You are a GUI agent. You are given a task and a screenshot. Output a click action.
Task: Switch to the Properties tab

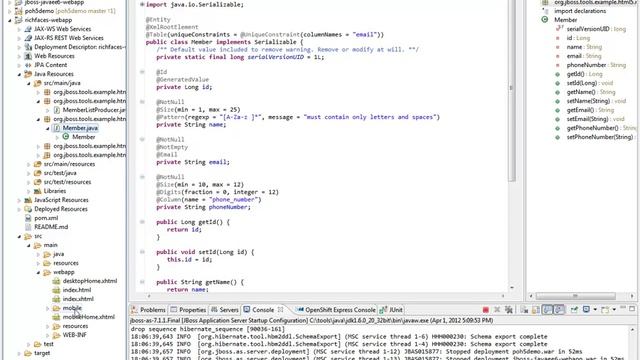[188, 310]
